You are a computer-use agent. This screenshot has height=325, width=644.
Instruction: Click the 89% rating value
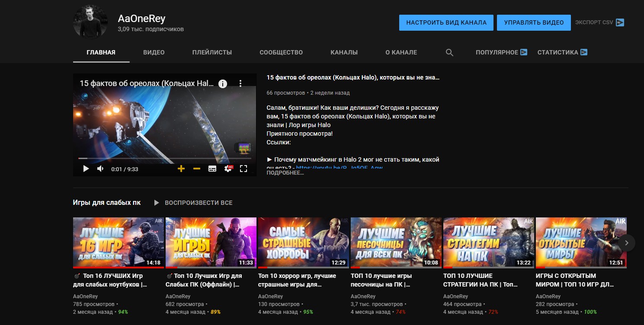pos(215,312)
